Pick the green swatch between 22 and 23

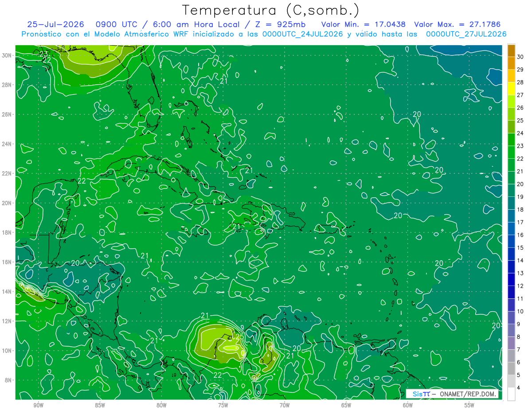tap(511, 152)
